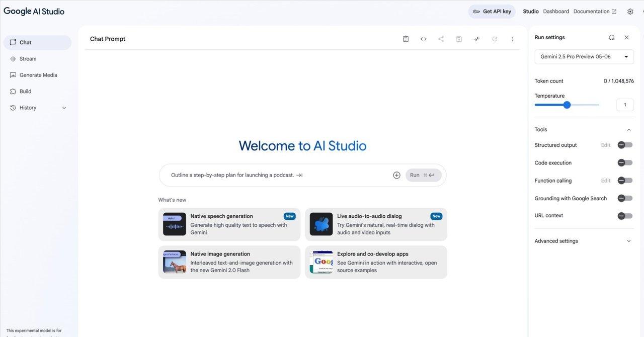Expand the History chevron in sidebar
Screen dimensions: 644x337
click(64, 108)
